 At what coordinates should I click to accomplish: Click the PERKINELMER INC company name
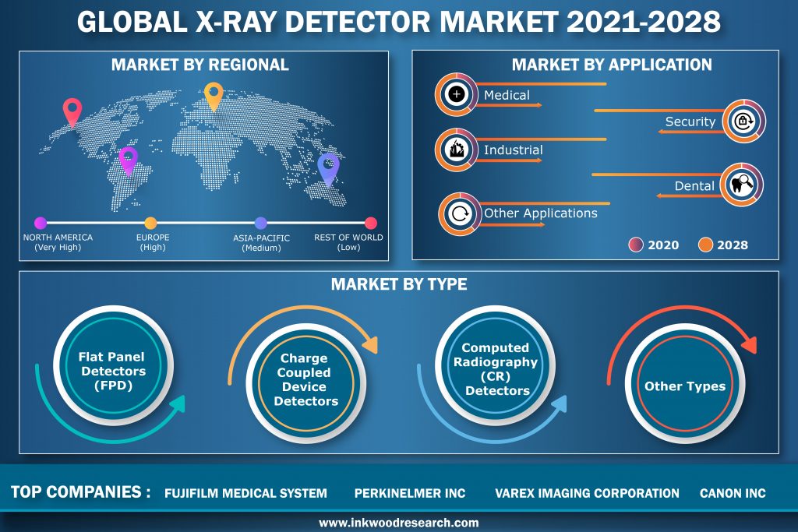tap(410, 493)
